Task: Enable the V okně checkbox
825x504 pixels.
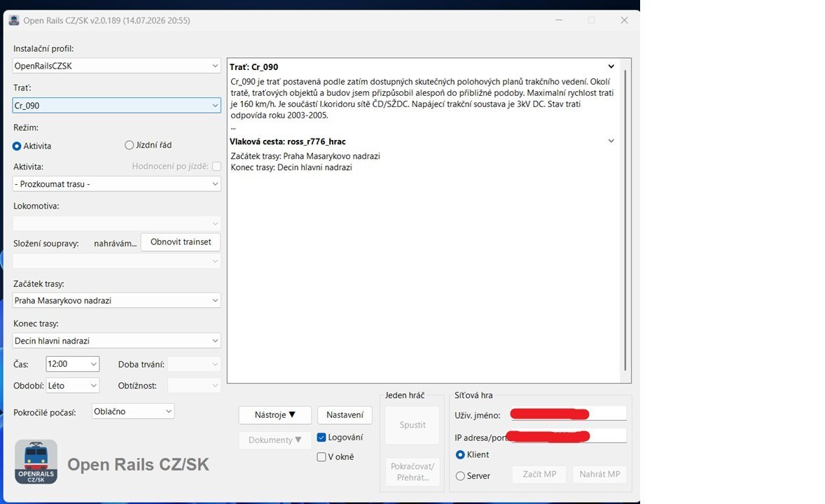Action: (x=321, y=456)
